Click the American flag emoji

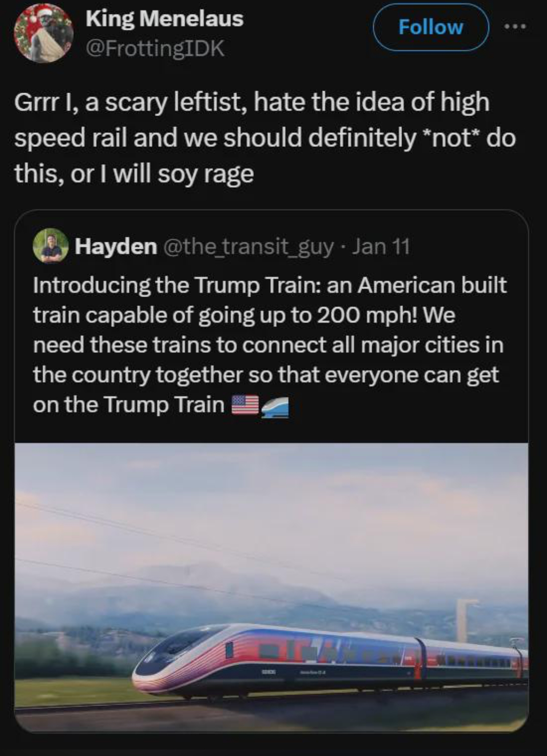pyautogui.click(x=245, y=405)
